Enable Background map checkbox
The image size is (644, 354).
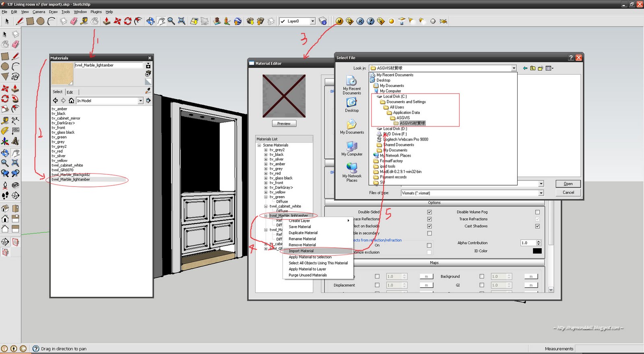point(482,276)
